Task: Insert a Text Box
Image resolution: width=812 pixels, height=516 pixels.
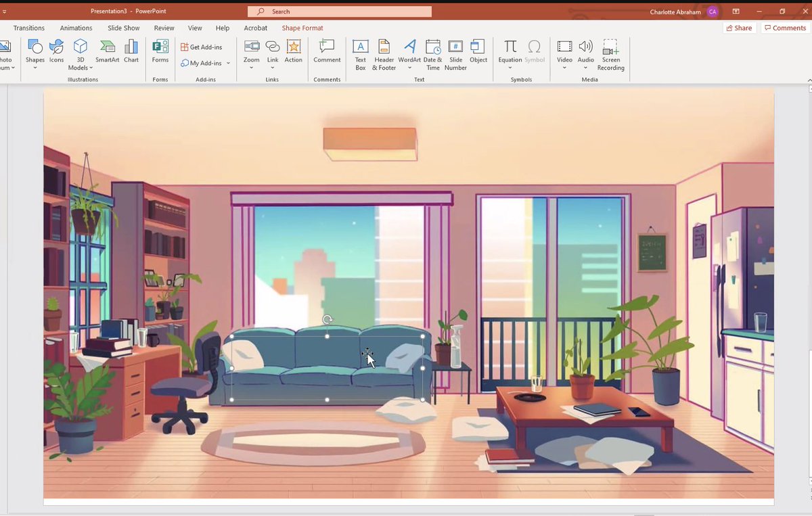Action: [361, 54]
